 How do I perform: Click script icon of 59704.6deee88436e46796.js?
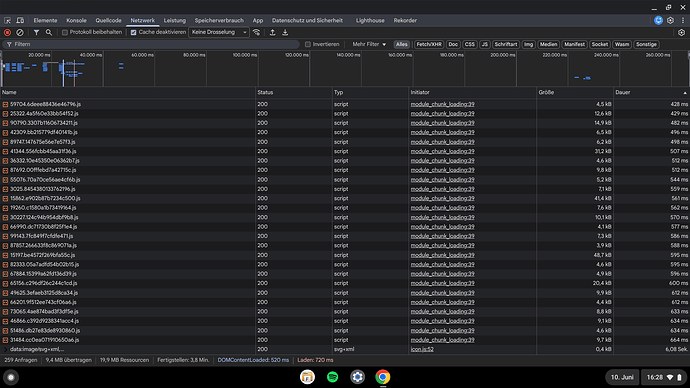tap(5, 105)
